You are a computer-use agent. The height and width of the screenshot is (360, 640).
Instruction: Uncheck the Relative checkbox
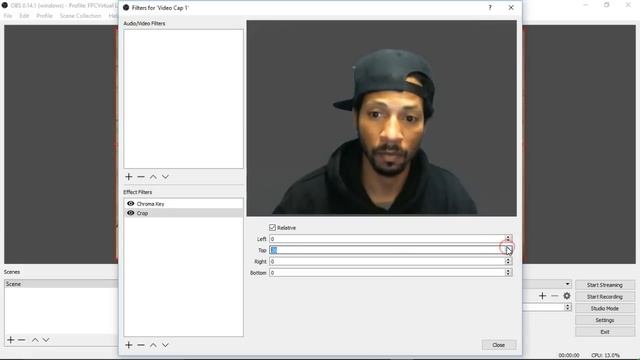click(x=272, y=227)
